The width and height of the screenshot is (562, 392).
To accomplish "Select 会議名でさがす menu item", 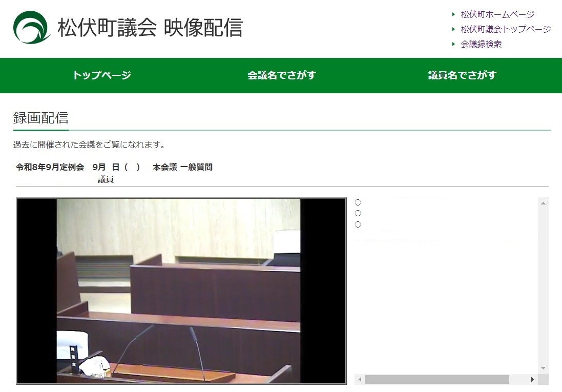I will click(x=281, y=75).
